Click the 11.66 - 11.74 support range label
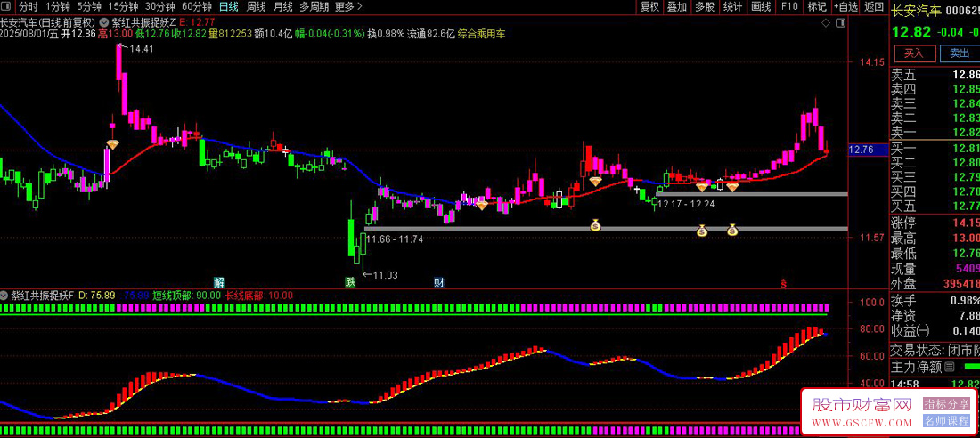Viewport: 980px width, 438px height. pyautogui.click(x=395, y=239)
